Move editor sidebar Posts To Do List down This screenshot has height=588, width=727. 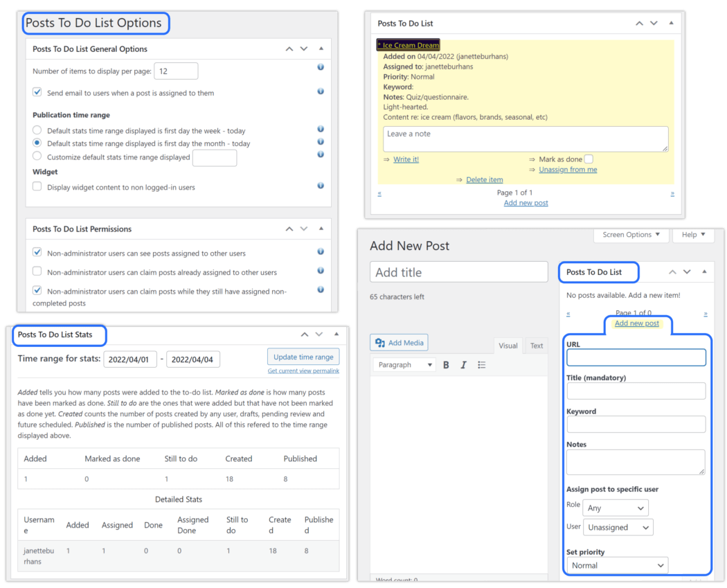click(x=687, y=272)
